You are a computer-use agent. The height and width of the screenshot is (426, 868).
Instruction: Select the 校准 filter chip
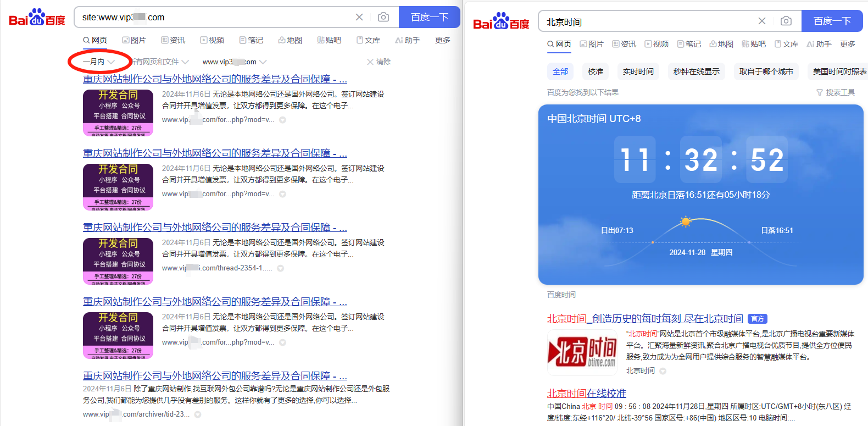click(x=596, y=71)
